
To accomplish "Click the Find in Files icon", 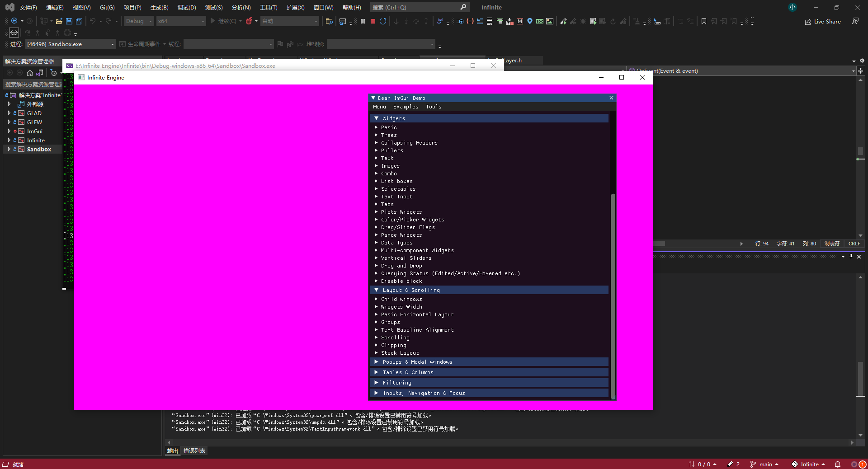I will 329,21.
